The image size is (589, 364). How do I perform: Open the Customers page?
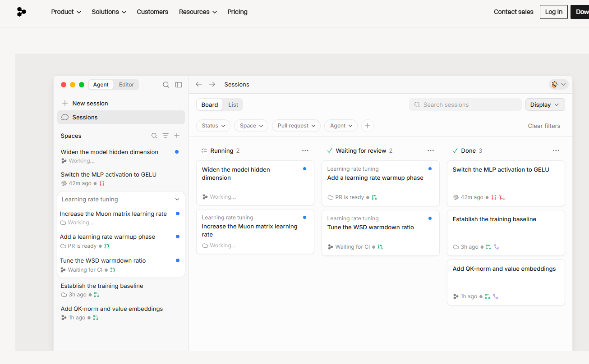click(152, 12)
